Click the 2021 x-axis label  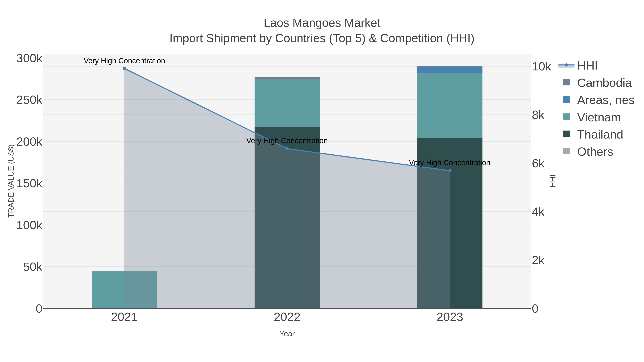click(124, 317)
